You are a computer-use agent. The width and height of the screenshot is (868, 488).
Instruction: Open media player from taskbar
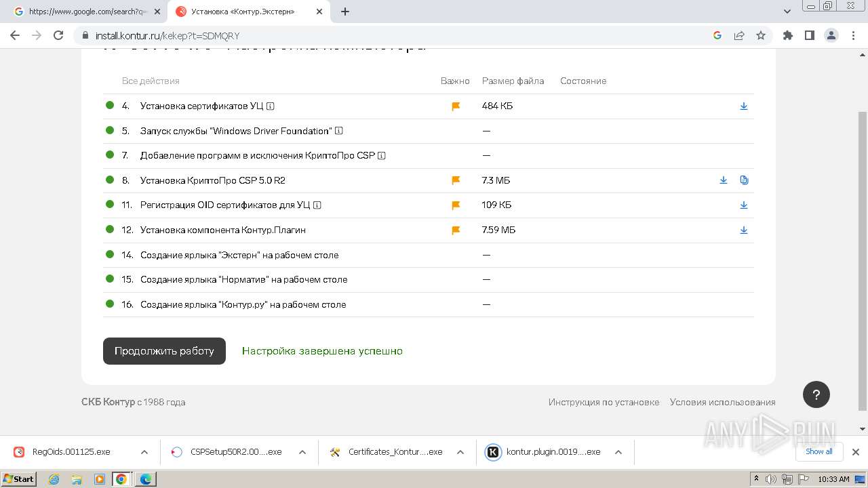[x=100, y=479]
